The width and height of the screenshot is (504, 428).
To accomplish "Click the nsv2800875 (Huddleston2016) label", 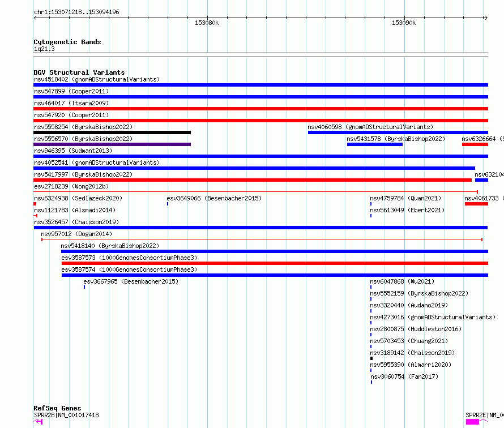I will pos(415,329).
